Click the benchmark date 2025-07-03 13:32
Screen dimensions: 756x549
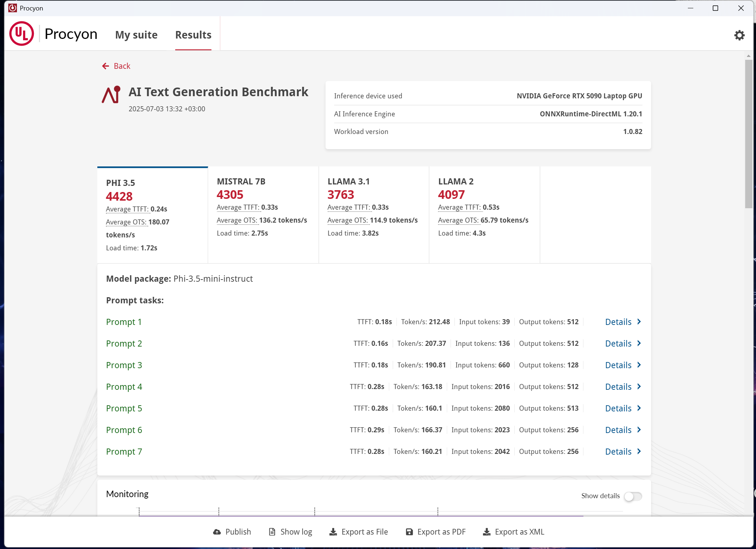167,109
